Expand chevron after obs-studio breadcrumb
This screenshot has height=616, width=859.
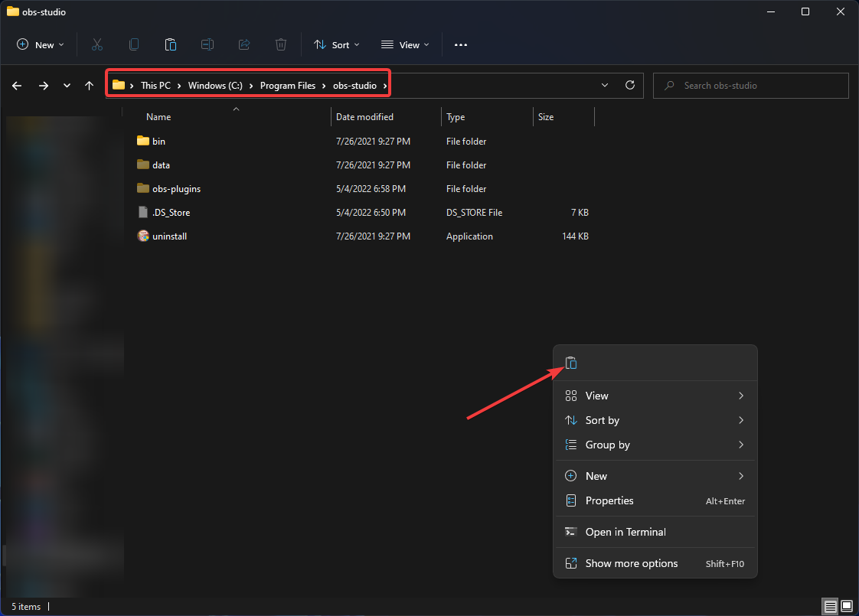coord(385,86)
